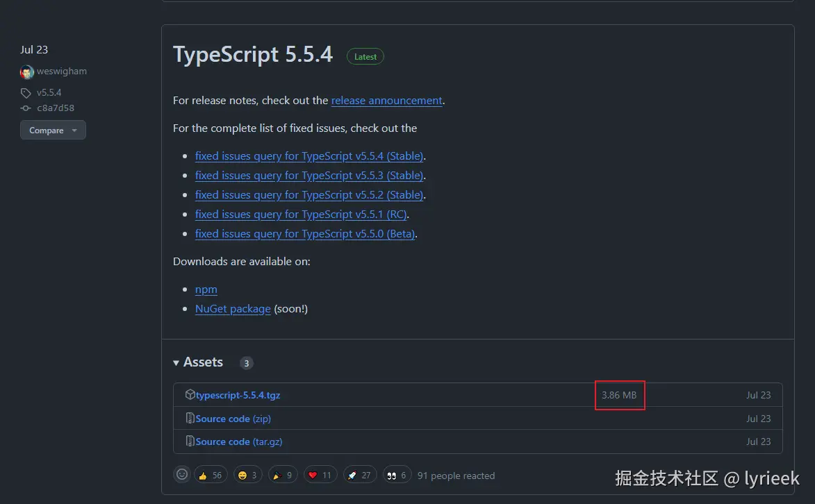The height and width of the screenshot is (504, 815).
Task: Open the add reaction smiley picker
Action: point(182,474)
